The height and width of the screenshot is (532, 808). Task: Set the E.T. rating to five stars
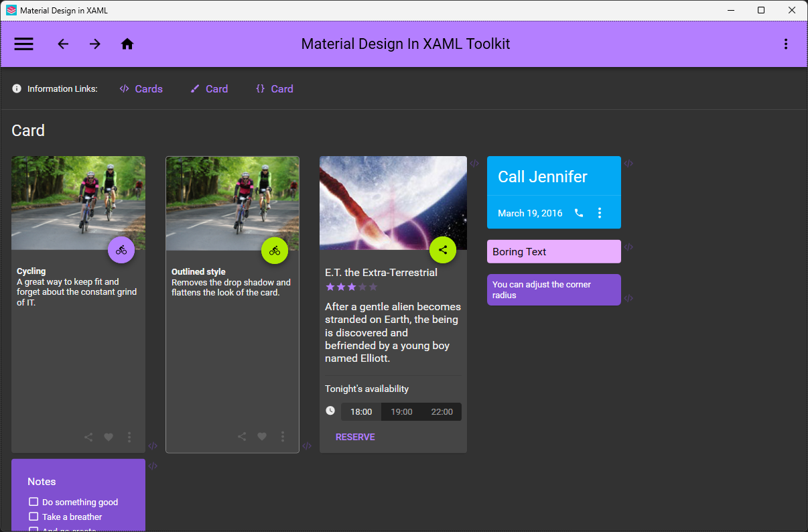[373, 287]
